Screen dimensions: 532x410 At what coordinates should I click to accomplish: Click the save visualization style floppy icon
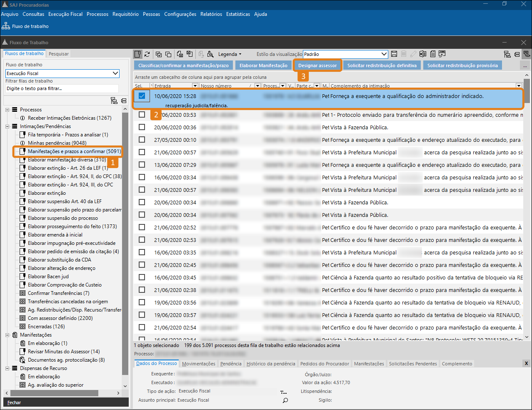pos(394,54)
